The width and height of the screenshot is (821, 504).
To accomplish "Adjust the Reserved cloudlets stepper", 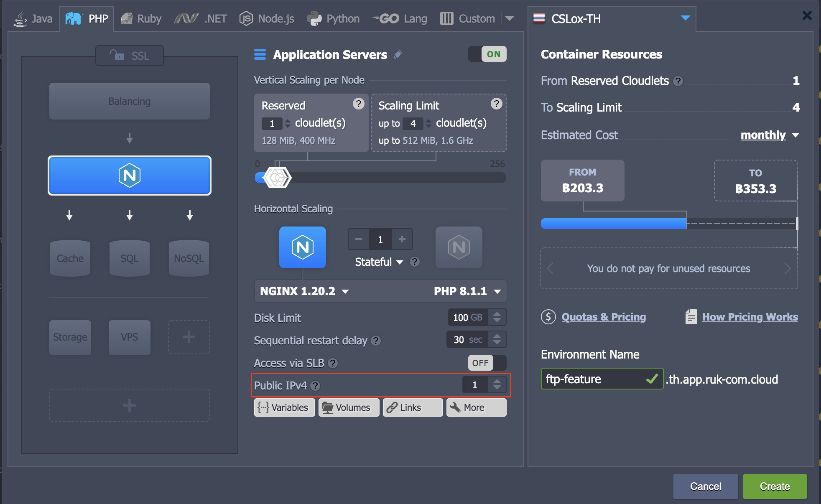I will tap(288, 123).
